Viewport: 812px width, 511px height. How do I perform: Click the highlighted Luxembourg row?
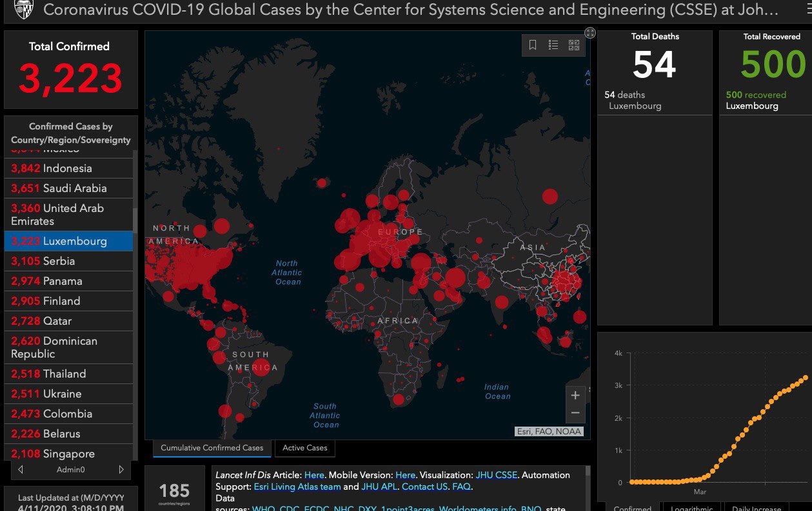(68, 241)
